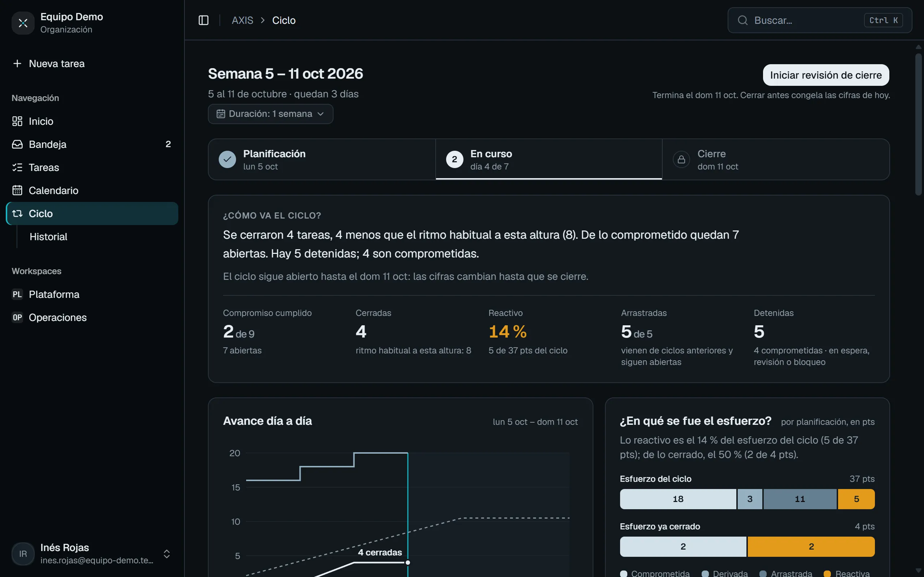
Task: Click the Planificación completed checkmark
Action: (227, 159)
